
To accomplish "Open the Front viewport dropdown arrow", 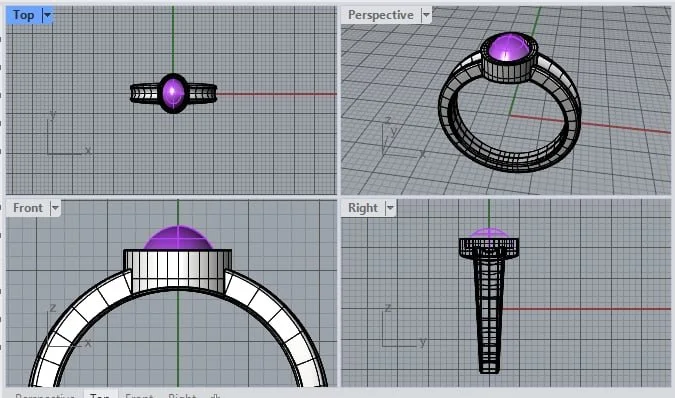I will point(55,208).
